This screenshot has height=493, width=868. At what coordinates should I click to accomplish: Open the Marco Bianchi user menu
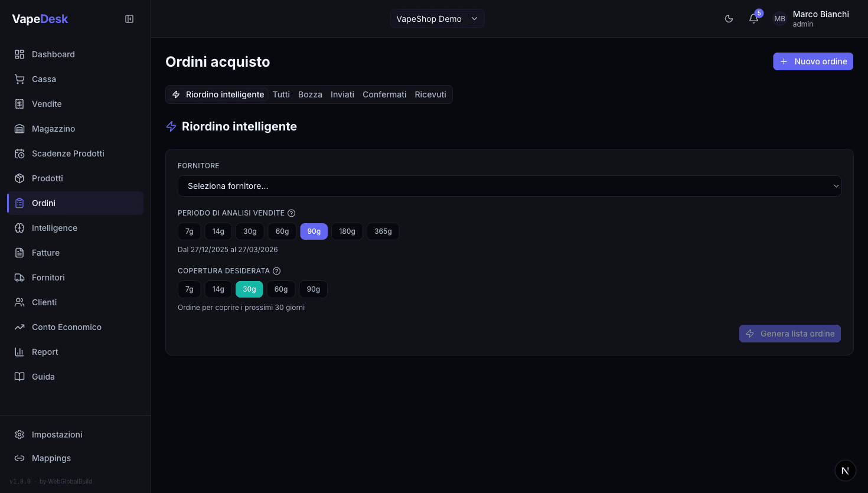coord(812,19)
